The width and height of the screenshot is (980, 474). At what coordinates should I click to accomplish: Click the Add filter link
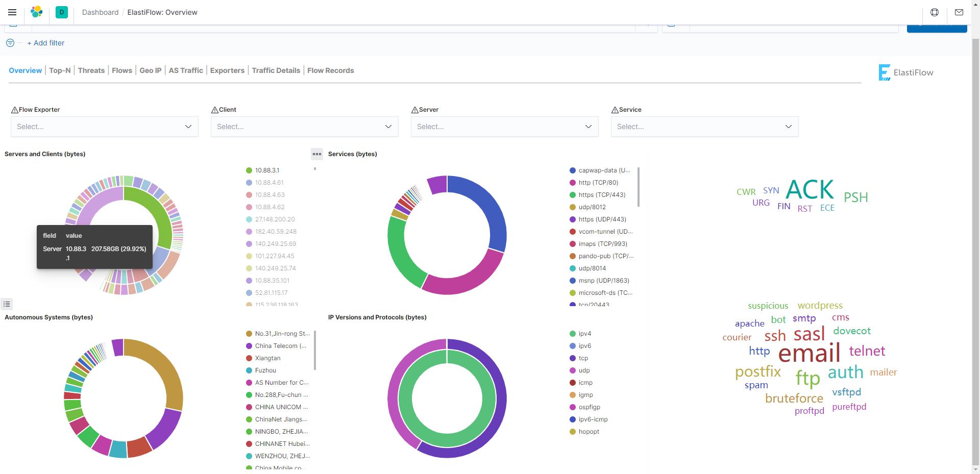46,43
